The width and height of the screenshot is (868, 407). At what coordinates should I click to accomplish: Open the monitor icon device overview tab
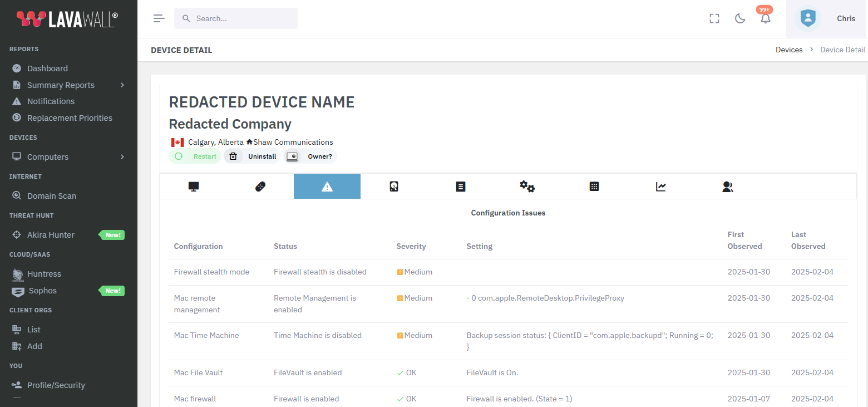coord(194,187)
